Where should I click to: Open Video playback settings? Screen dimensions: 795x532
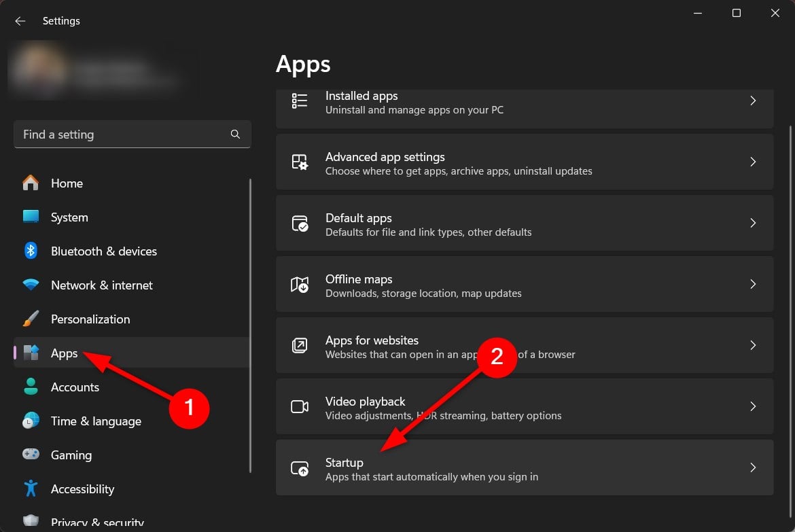525,406
